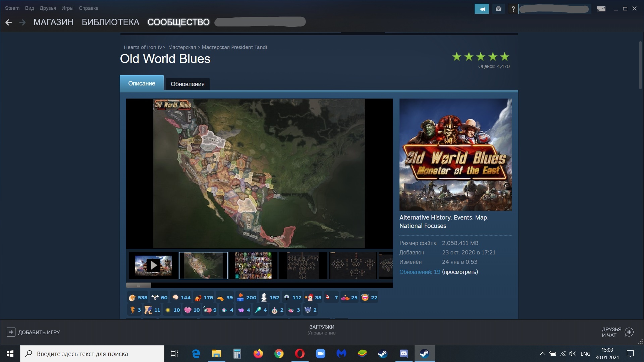Click the Windows search input field
Viewport: 644px width, 362px height.
coord(97,354)
